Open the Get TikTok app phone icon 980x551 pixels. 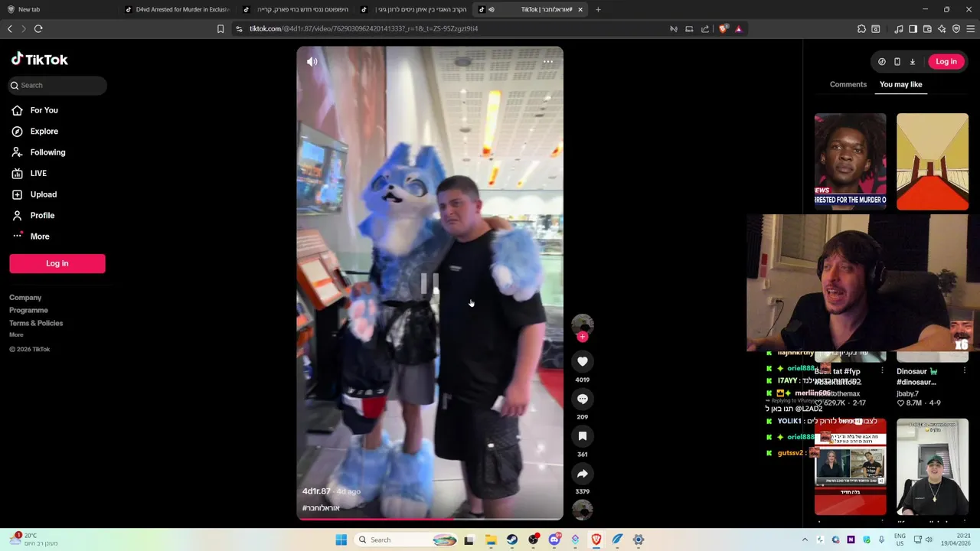(x=897, y=62)
